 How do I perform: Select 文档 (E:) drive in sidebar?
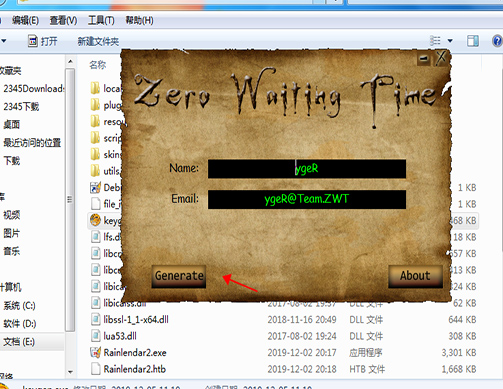(19, 342)
